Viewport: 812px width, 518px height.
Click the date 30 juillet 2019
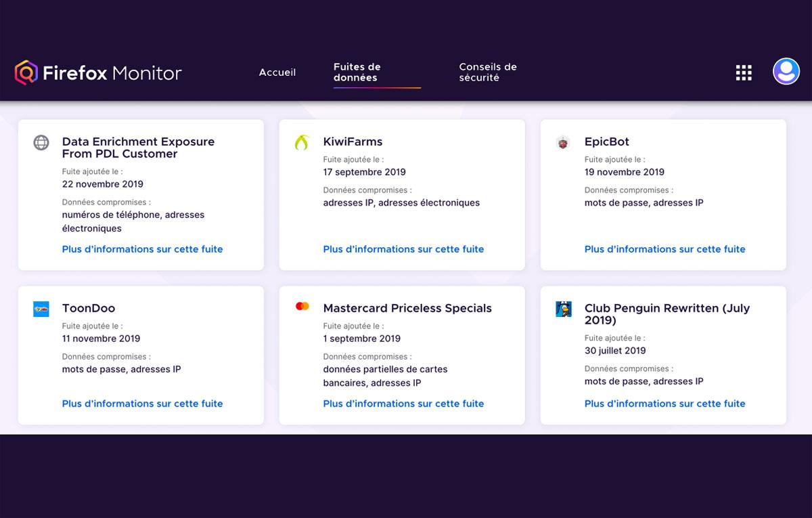pos(615,351)
